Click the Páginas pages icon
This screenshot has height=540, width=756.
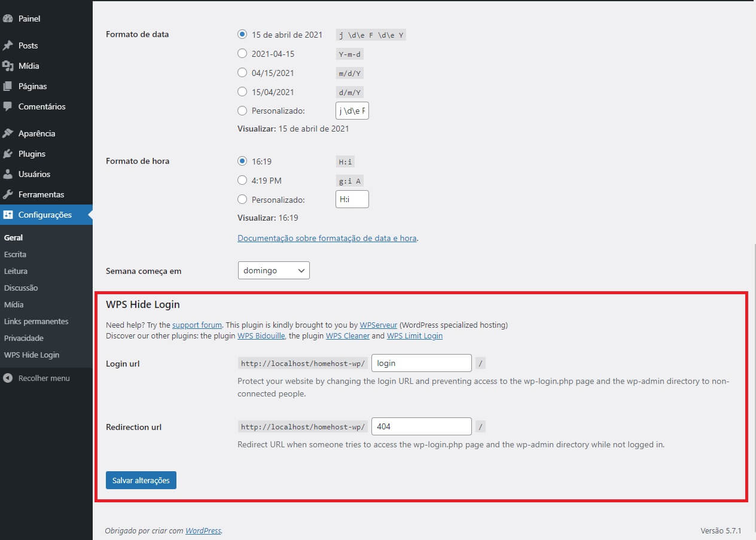pos(8,86)
